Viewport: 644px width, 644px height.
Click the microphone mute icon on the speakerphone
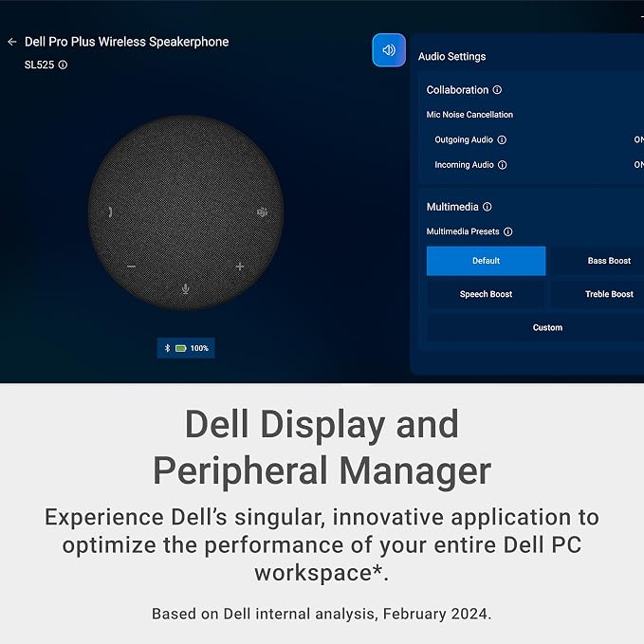(x=186, y=289)
